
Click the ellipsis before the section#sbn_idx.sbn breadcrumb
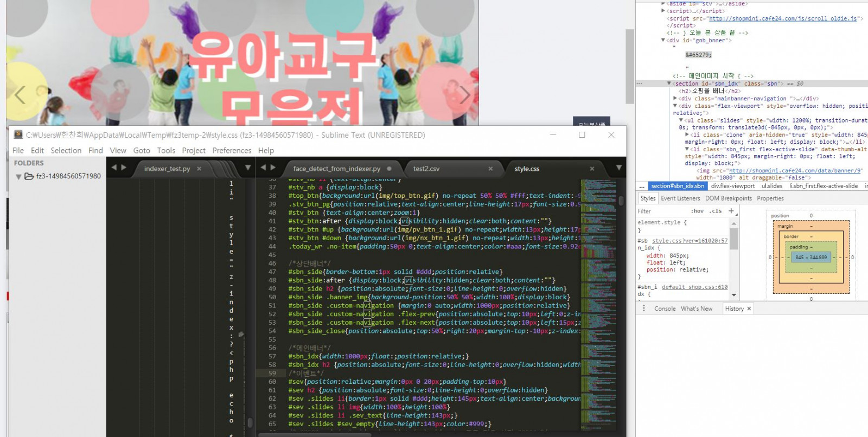(641, 186)
